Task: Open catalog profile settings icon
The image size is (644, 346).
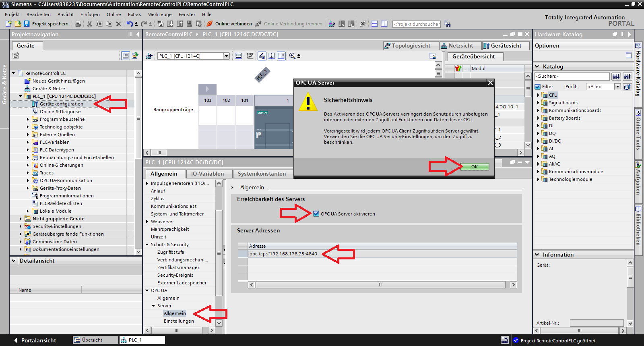Action: [x=627, y=87]
